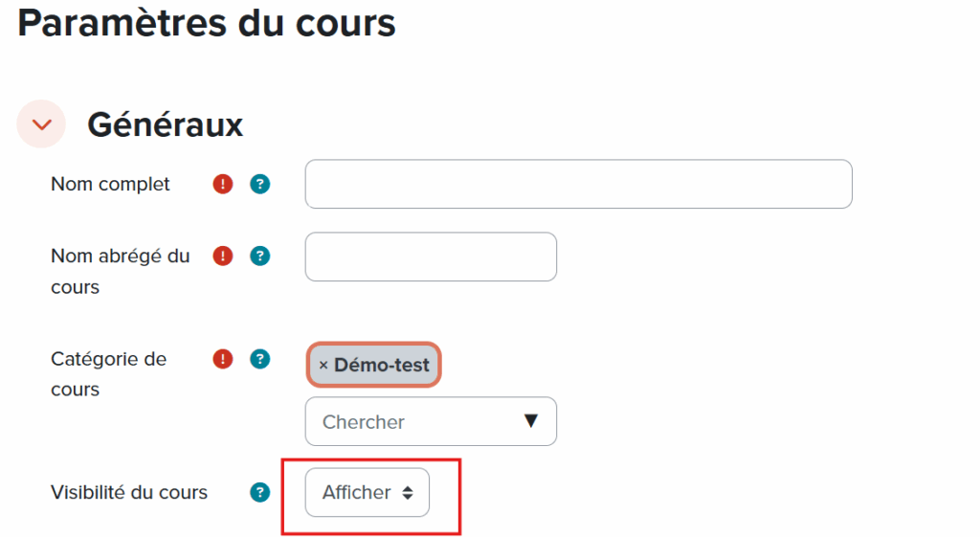Remove the Démo-test category with ×
This screenshot has width=980, height=537.
pos(323,365)
